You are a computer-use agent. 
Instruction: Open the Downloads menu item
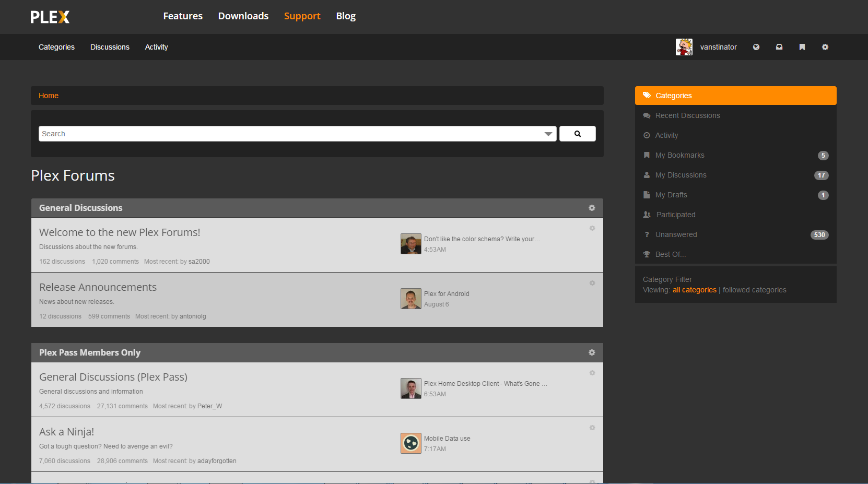pyautogui.click(x=243, y=16)
